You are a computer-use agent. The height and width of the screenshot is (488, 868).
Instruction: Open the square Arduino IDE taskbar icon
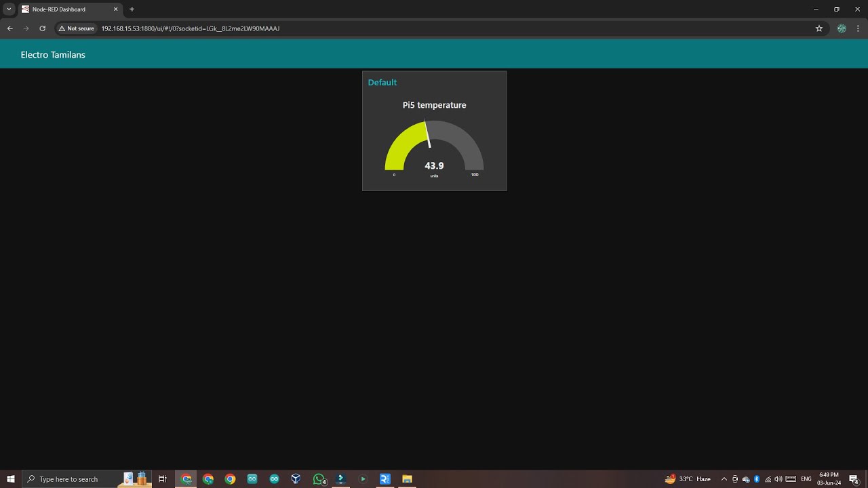(252, 479)
